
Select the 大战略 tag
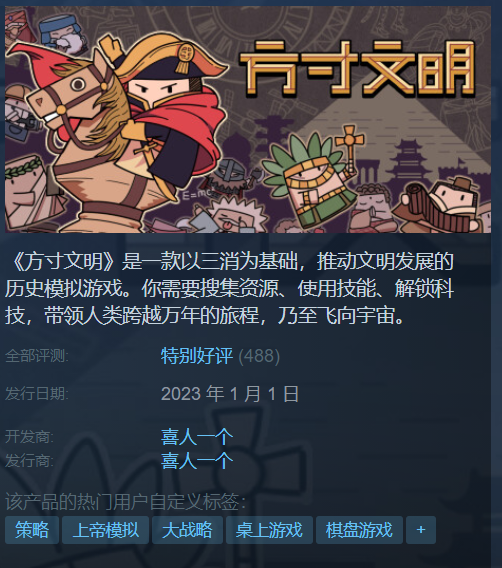(x=187, y=530)
